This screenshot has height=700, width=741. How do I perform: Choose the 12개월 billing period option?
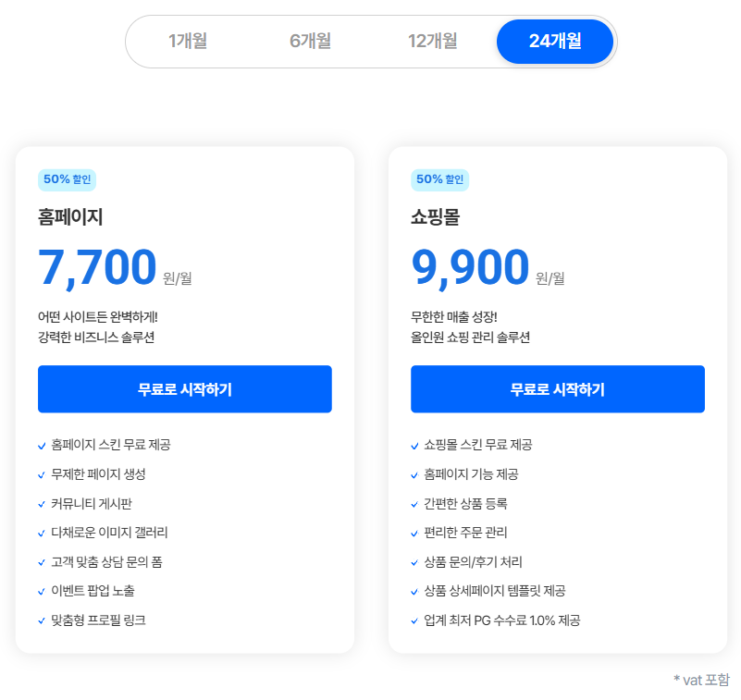(432, 41)
